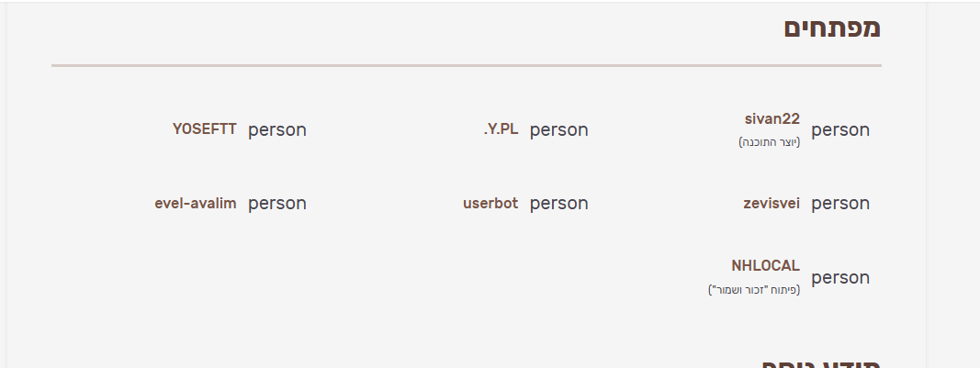Click the person icon beside userbot
The image size is (980, 368).
(x=558, y=203)
